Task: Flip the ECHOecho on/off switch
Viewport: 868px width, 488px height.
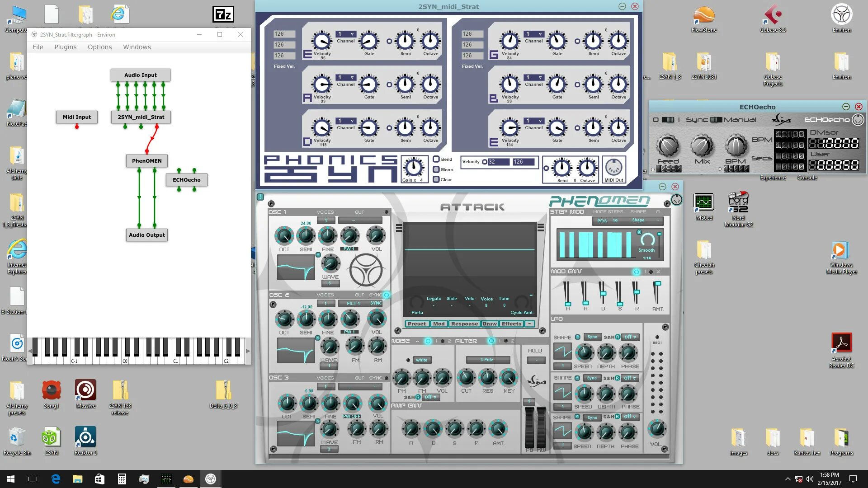Action: pos(668,120)
